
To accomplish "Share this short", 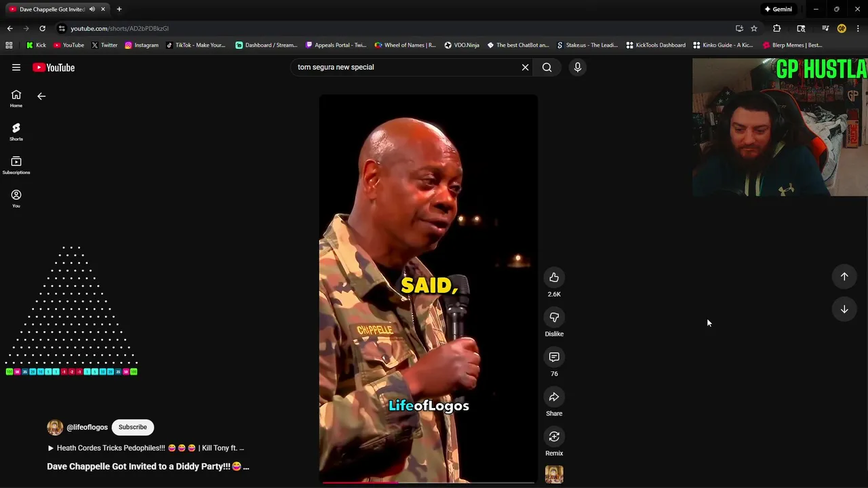I will coord(554,396).
